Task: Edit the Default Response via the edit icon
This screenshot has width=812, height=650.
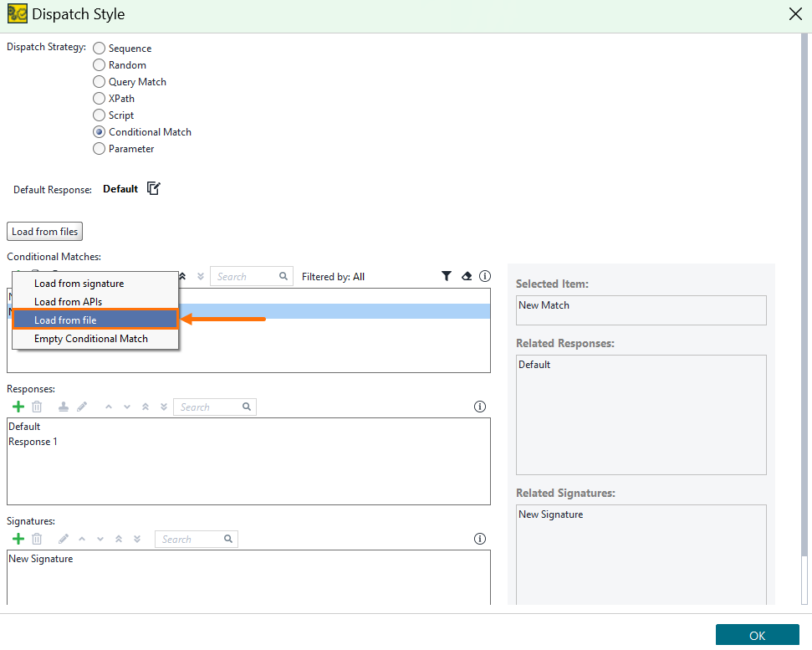Action: pyautogui.click(x=153, y=188)
